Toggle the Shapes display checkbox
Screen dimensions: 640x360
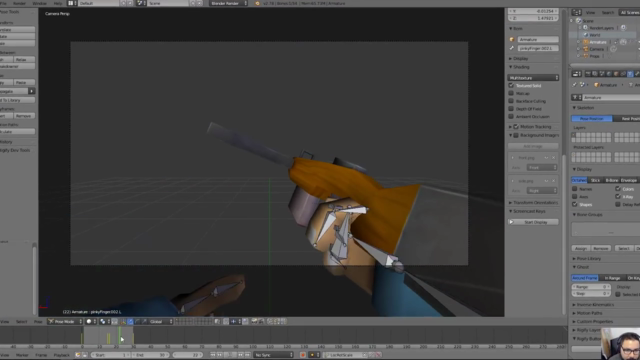pos(575,204)
